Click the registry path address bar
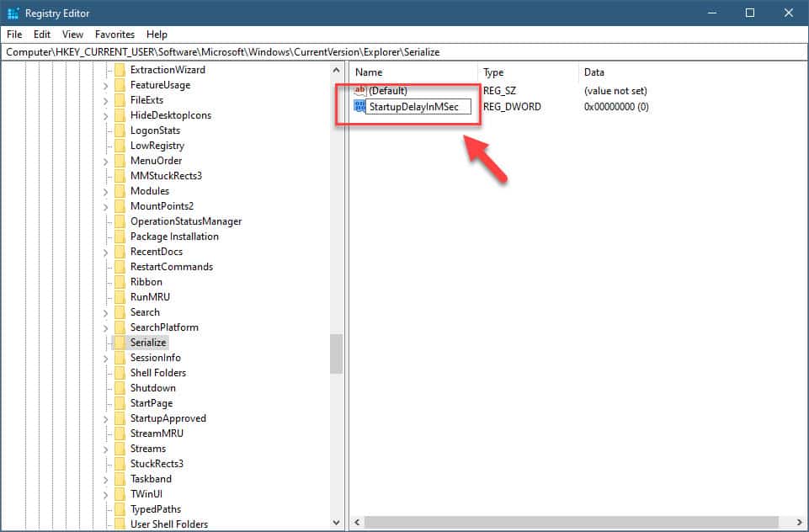 [x=404, y=52]
